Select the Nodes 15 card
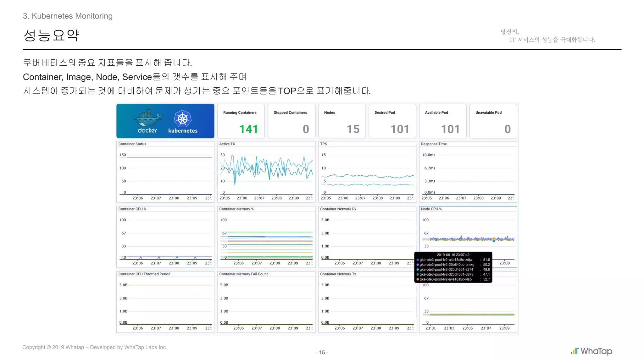This screenshot has height=362, width=644. tap(342, 121)
